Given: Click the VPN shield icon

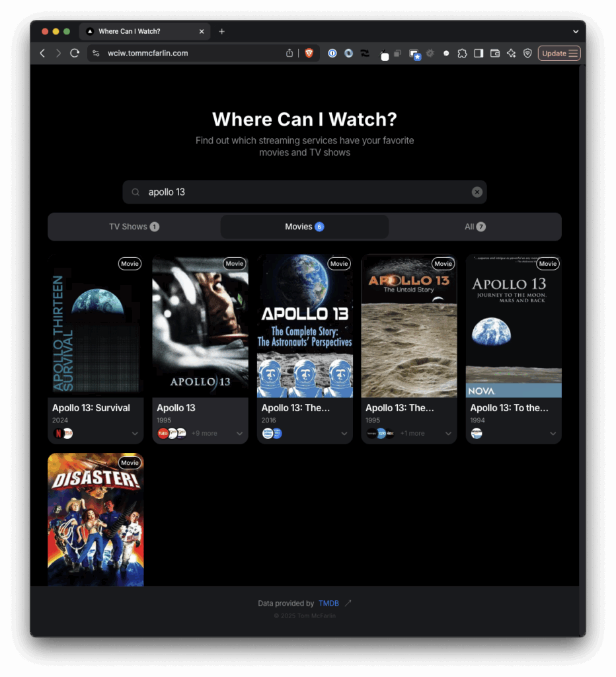Looking at the screenshot, I should 527,53.
